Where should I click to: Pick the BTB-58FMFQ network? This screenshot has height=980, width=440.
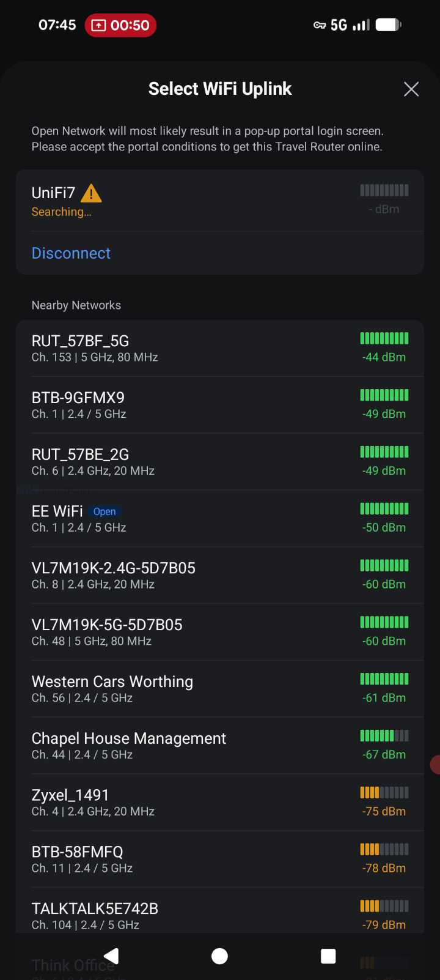point(183,859)
